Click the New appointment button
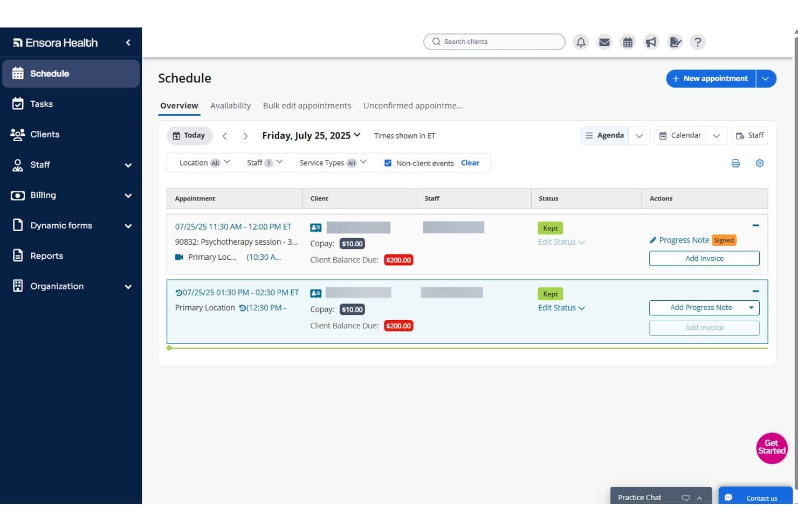798x532 pixels. tap(711, 79)
